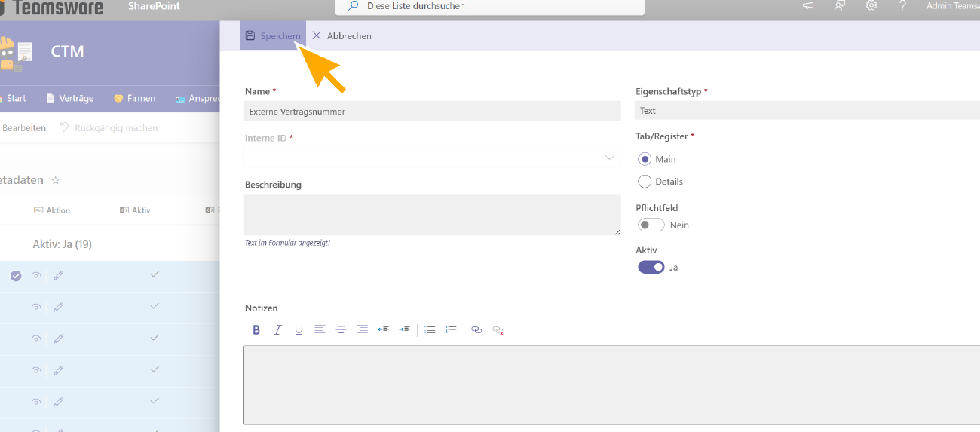Click Speichern to save the form
This screenshot has width=980, height=432.
[x=273, y=36]
